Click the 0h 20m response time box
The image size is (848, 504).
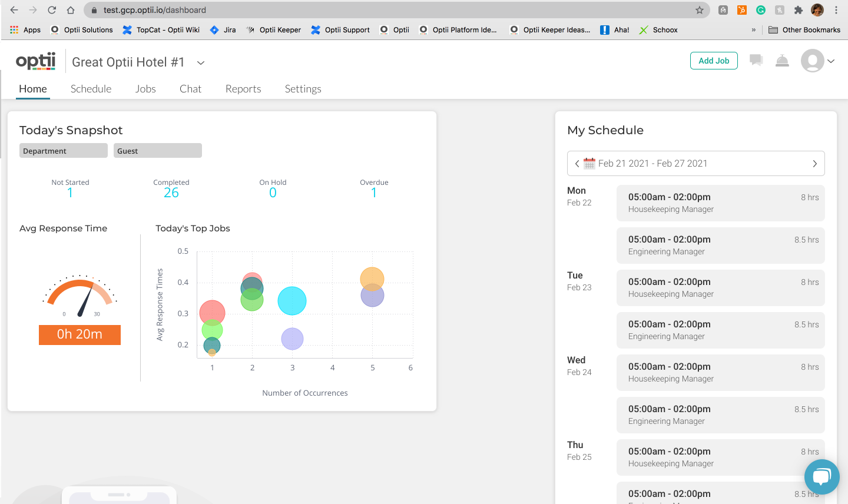click(79, 334)
